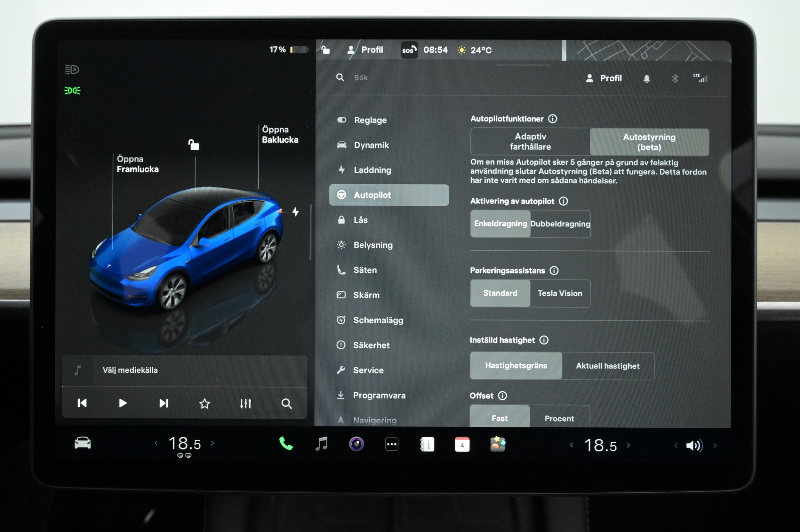800x532 pixels.
Task: Choose Dubbeldragning activation
Action: tap(560, 224)
